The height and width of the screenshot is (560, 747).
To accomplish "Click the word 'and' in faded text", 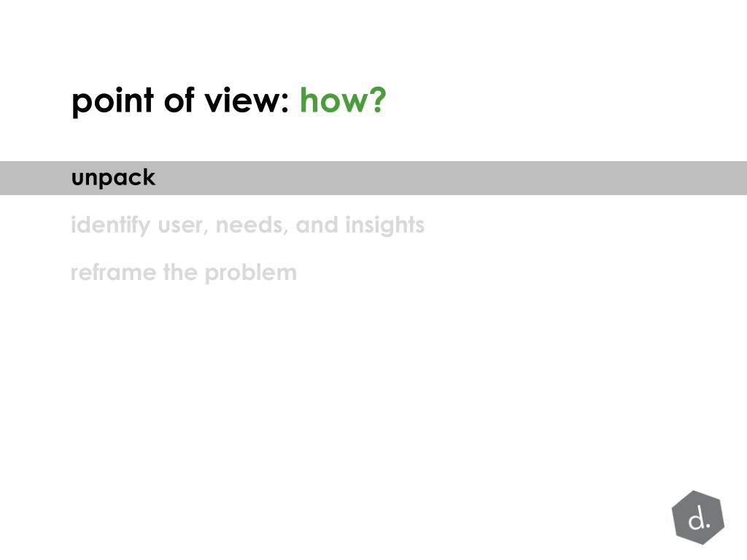I will tap(317, 225).
